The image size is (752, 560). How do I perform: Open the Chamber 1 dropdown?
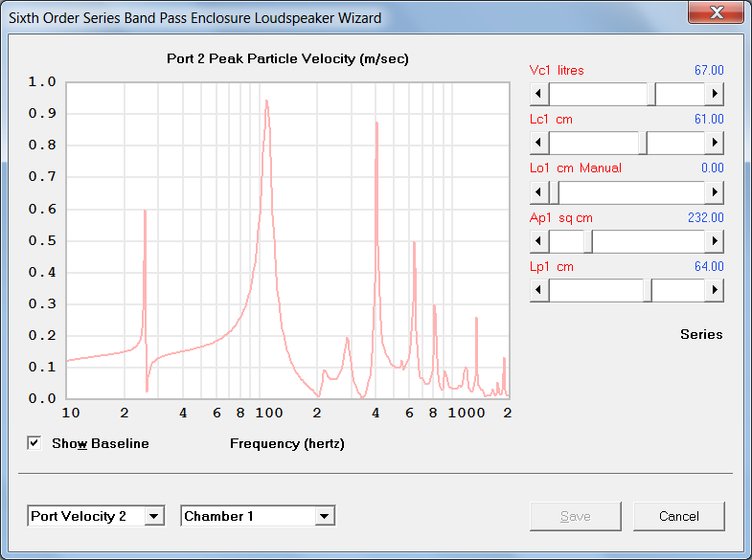coord(325,516)
